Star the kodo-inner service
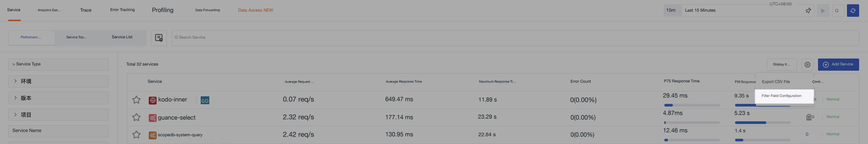The image size is (868, 144). pyautogui.click(x=136, y=100)
